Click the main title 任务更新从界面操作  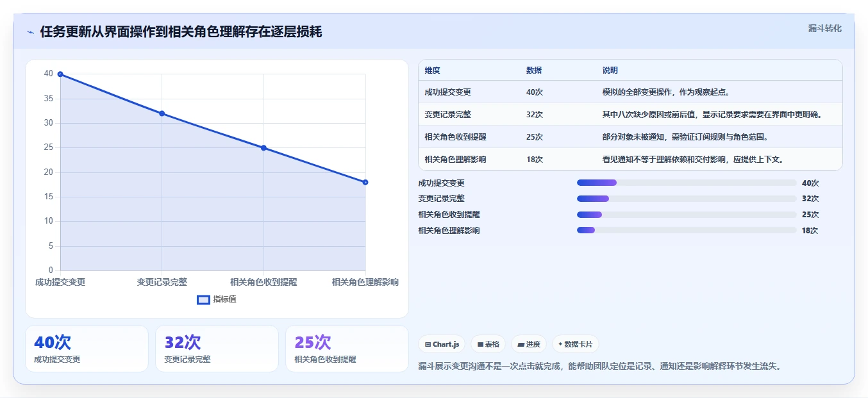pyautogui.click(x=181, y=32)
